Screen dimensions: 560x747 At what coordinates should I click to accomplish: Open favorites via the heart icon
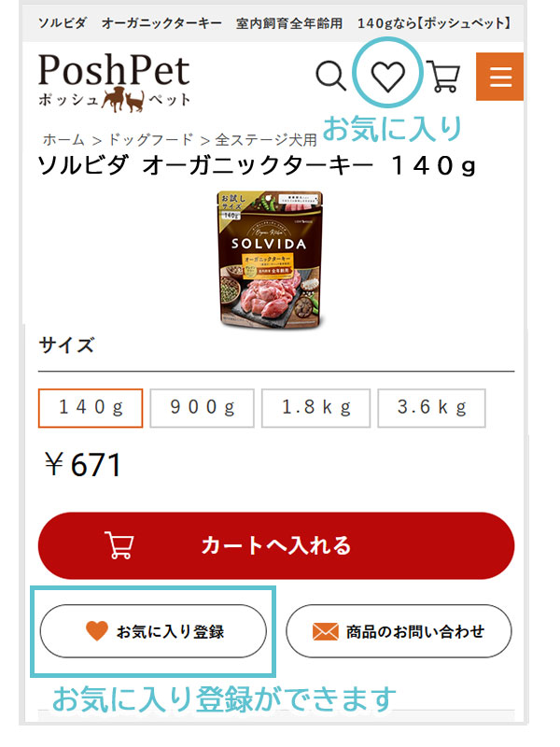point(388,76)
